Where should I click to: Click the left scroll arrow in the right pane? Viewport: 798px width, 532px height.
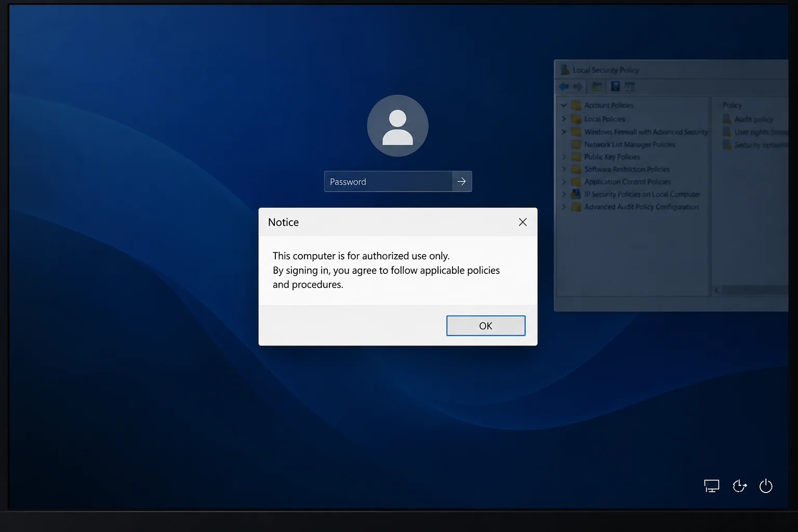tap(717, 290)
